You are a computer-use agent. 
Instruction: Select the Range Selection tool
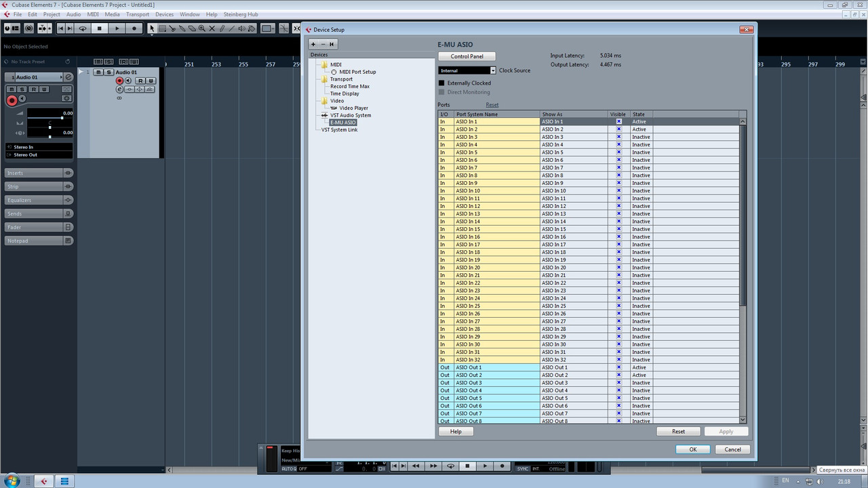click(163, 28)
